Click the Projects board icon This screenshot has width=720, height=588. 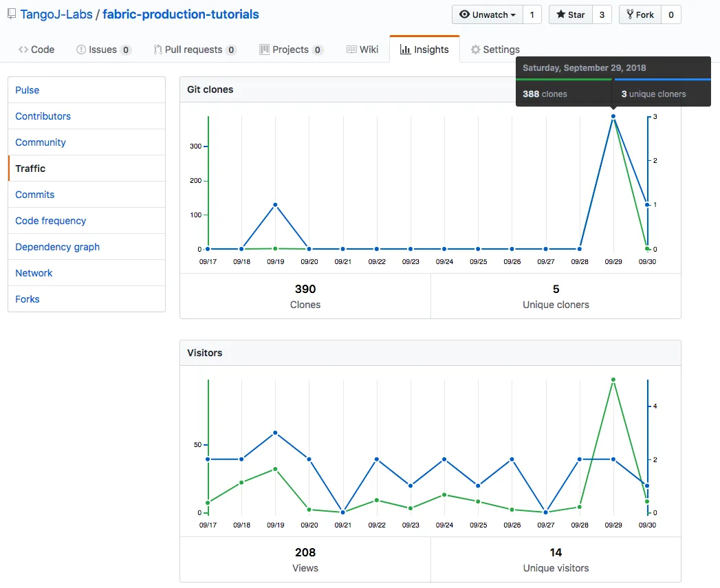point(264,50)
